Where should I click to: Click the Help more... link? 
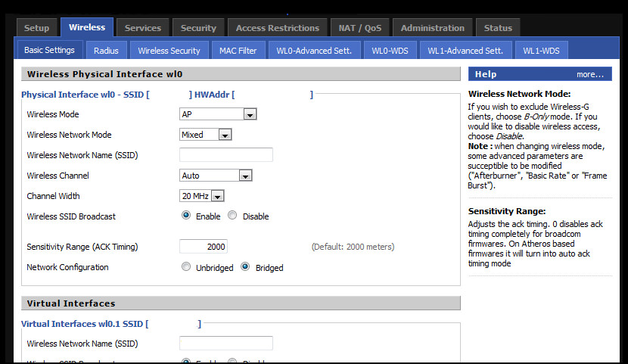pos(590,74)
